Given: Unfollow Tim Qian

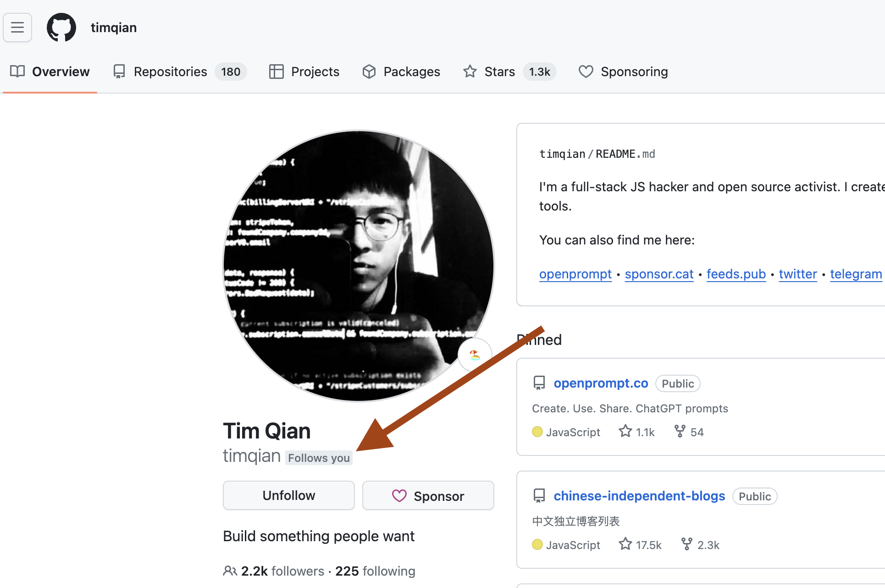Looking at the screenshot, I should pyautogui.click(x=288, y=495).
